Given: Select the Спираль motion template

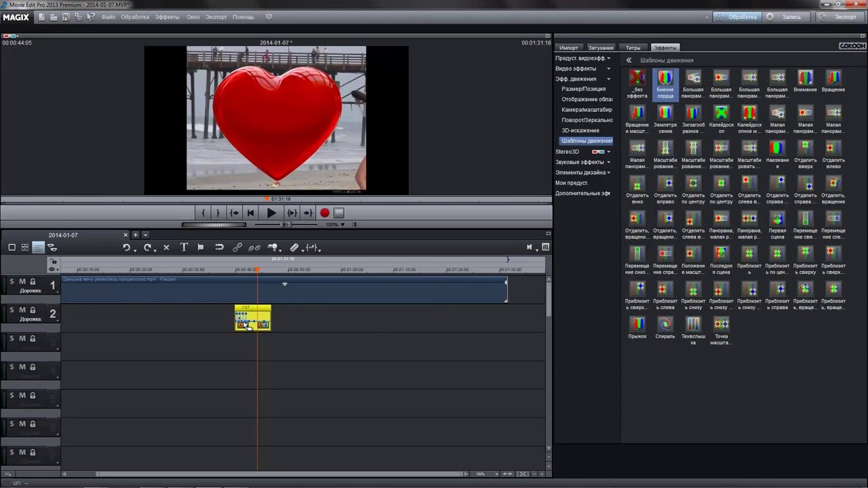Looking at the screenshot, I should 665,327.
